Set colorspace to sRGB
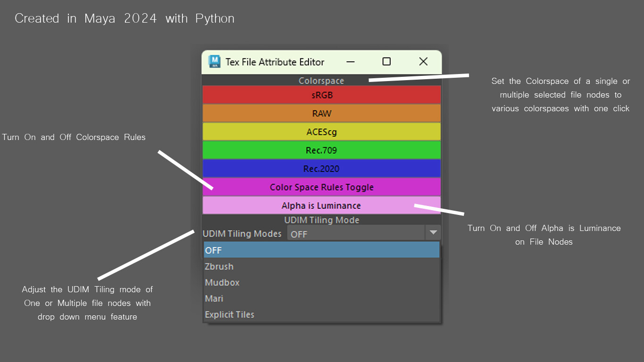Image resolution: width=644 pixels, height=362 pixels. (x=322, y=95)
